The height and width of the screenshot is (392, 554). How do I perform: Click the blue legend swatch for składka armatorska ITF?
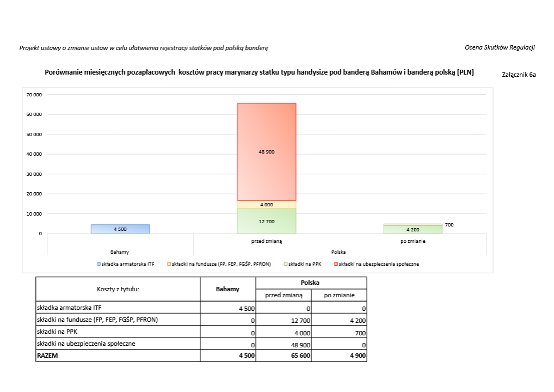99,264
